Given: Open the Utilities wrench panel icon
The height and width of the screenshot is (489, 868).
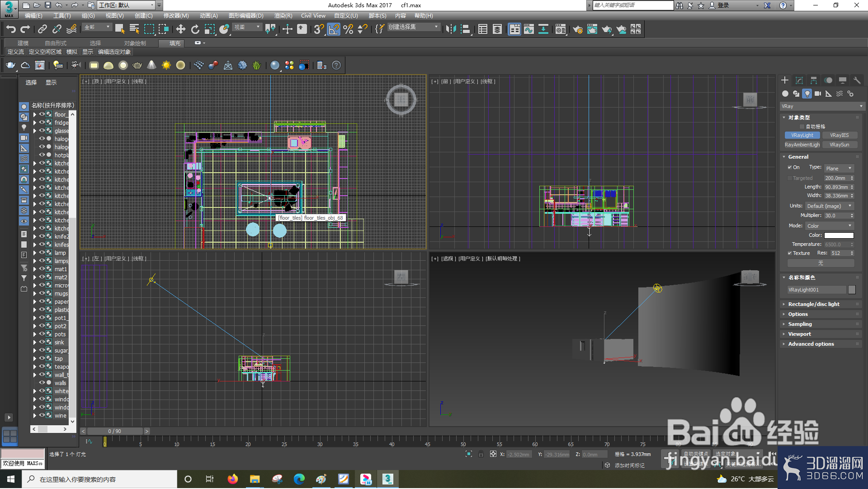Looking at the screenshot, I should point(857,80).
